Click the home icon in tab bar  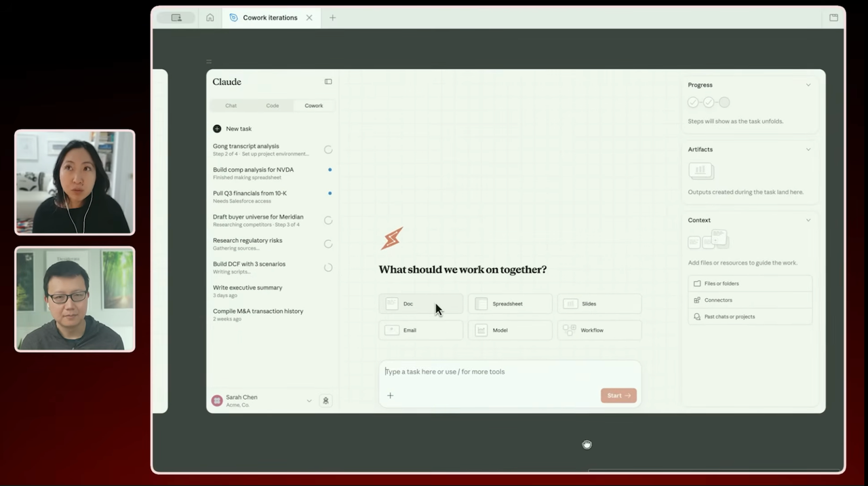coord(210,18)
